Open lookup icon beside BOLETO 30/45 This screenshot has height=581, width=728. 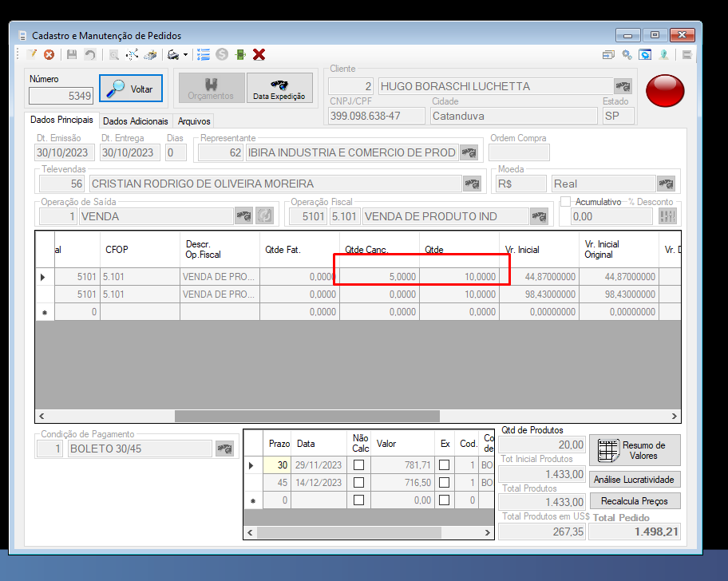(x=225, y=449)
